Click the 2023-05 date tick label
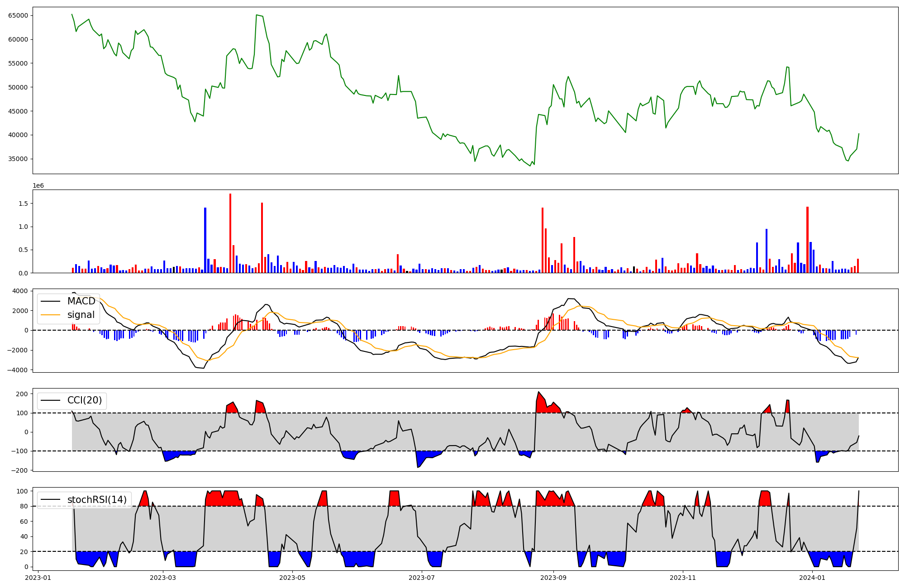 tap(292, 578)
